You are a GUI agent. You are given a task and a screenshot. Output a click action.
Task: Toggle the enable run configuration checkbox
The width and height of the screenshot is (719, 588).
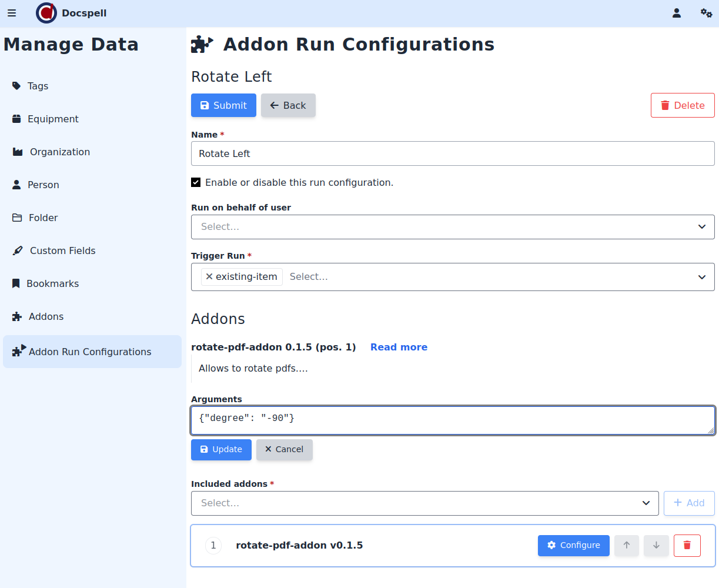click(x=196, y=183)
